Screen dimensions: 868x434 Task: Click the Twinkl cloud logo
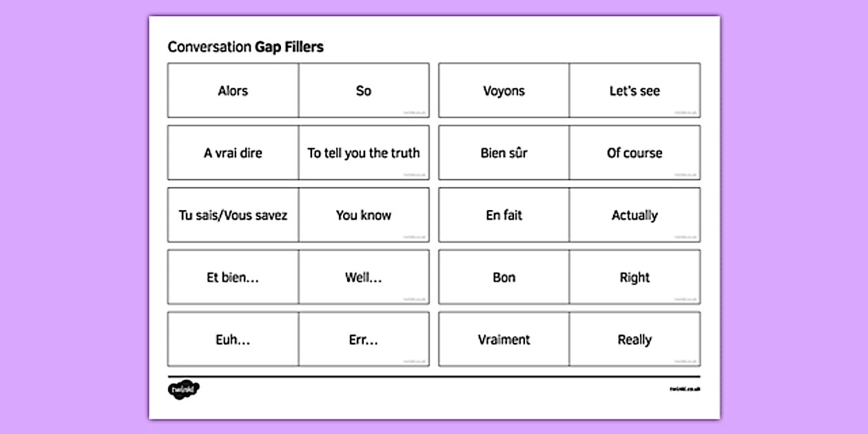point(183,390)
